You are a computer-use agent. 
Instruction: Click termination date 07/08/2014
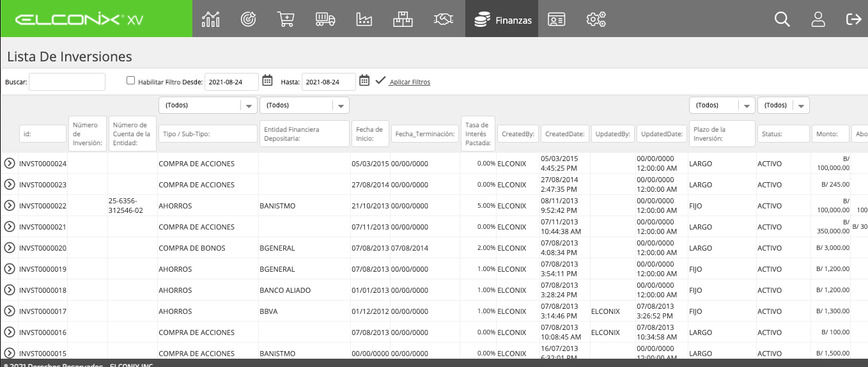click(x=409, y=248)
